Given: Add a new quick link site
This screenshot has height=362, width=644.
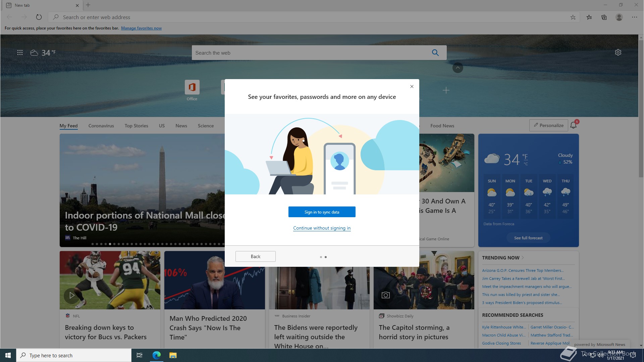Looking at the screenshot, I should click(x=446, y=90).
